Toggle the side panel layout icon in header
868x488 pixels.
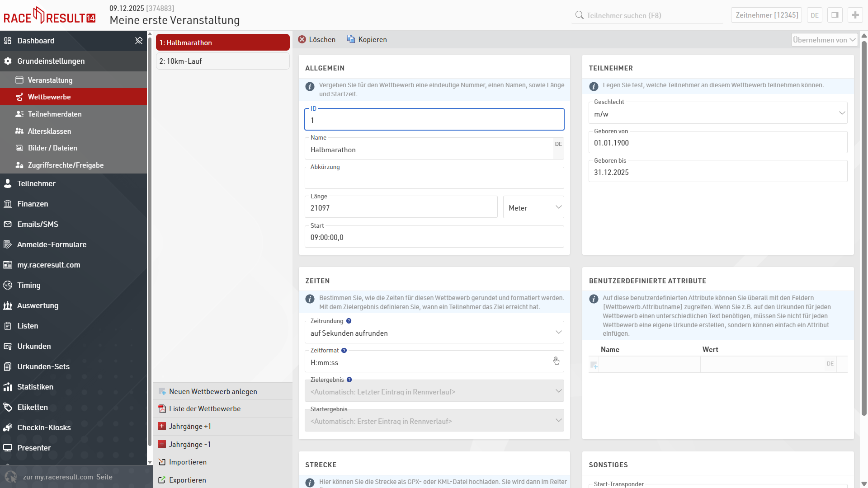pos(835,15)
